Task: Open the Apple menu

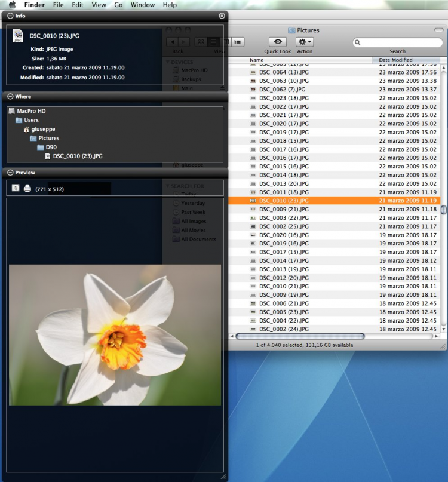Action: click(11, 5)
